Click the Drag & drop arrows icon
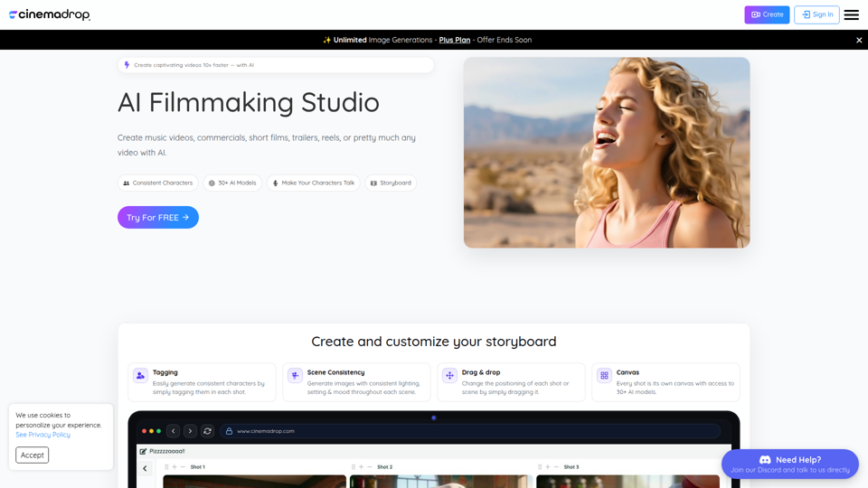Screen dimensions: 868x488 (x=449, y=375)
